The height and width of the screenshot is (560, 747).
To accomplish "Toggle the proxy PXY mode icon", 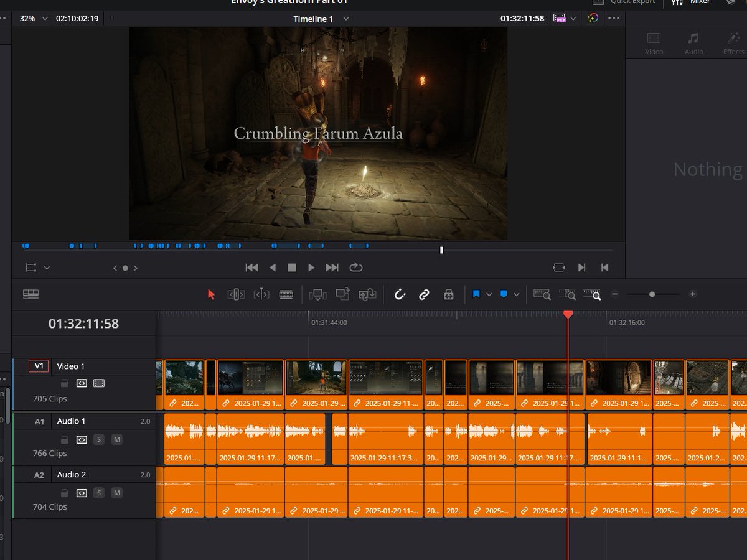I will pos(559,19).
